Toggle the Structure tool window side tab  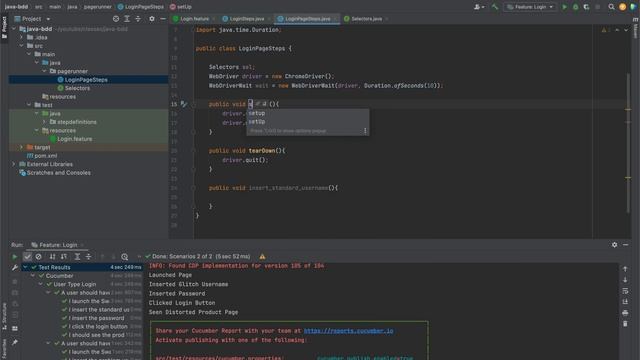point(4,317)
